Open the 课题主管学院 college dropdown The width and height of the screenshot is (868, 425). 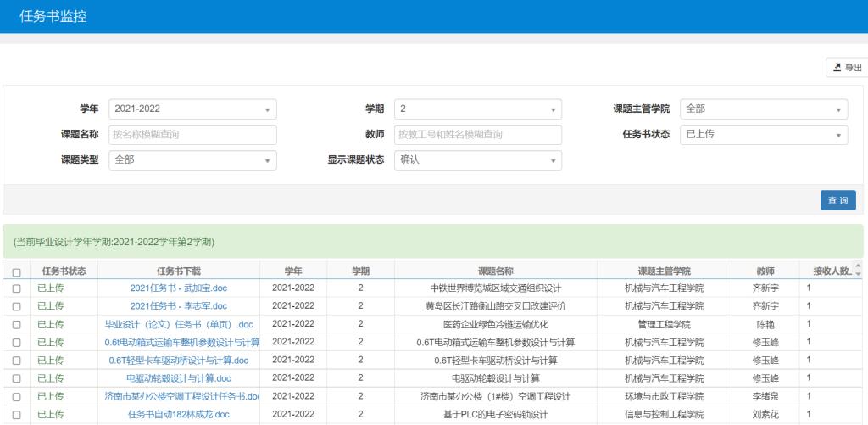point(763,109)
